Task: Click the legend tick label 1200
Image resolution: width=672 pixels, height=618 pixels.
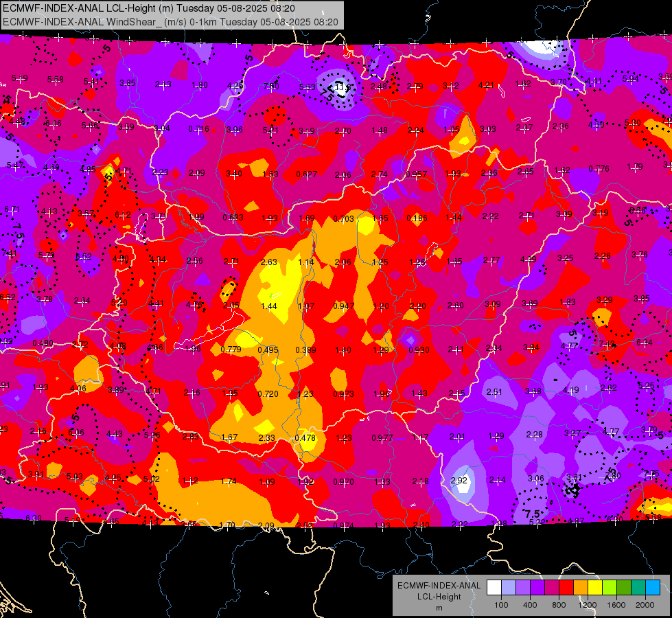Action: tap(588, 605)
